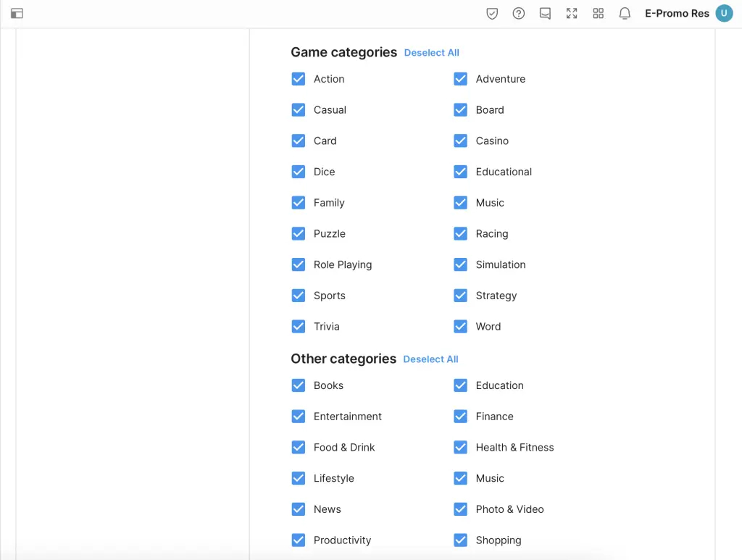Open the user avatar U menu
Image resolution: width=742 pixels, height=560 pixels.
[724, 13]
